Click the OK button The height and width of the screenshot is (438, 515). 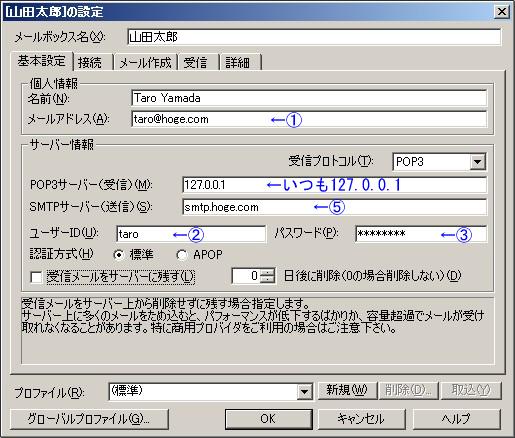tap(269, 419)
